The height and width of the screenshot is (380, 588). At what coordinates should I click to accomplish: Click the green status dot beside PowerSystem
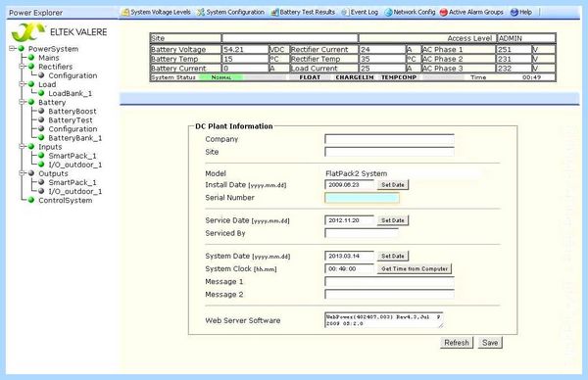(22, 49)
